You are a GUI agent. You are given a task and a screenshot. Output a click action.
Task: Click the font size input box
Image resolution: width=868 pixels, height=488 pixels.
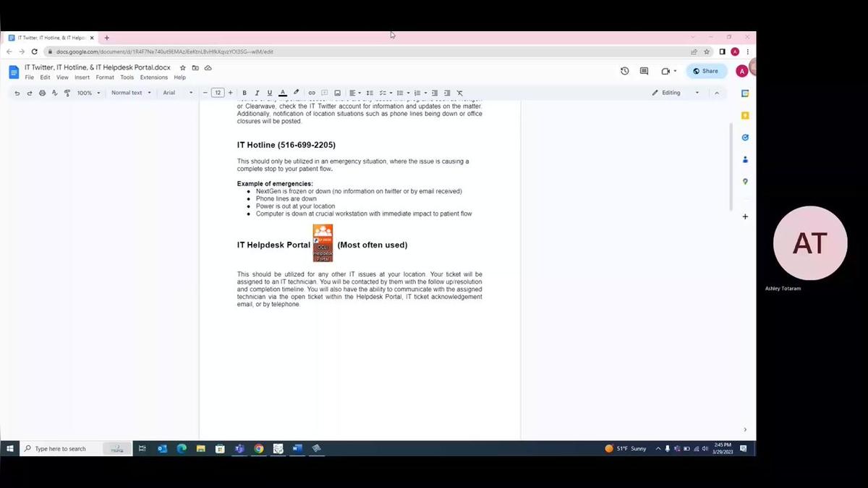tap(218, 93)
